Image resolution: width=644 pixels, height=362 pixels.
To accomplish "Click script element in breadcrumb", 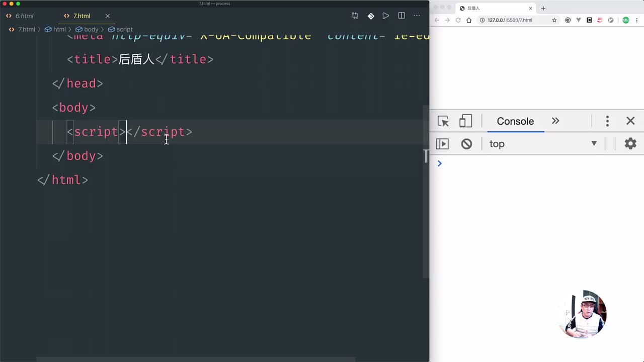I will pyautogui.click(x=120, y=30).
